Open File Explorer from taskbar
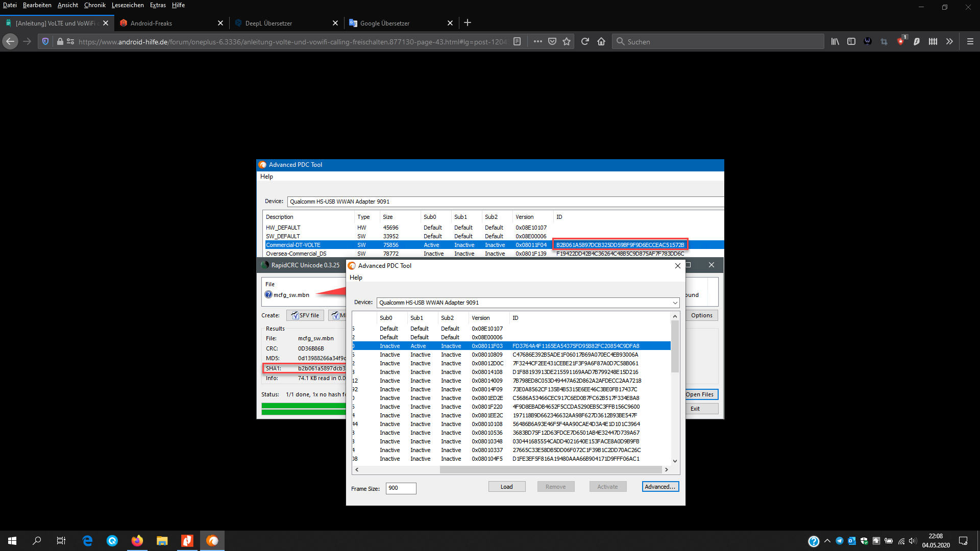Image resolution: width=980 pixels, height=551 pixels. [x=162, y=541]
